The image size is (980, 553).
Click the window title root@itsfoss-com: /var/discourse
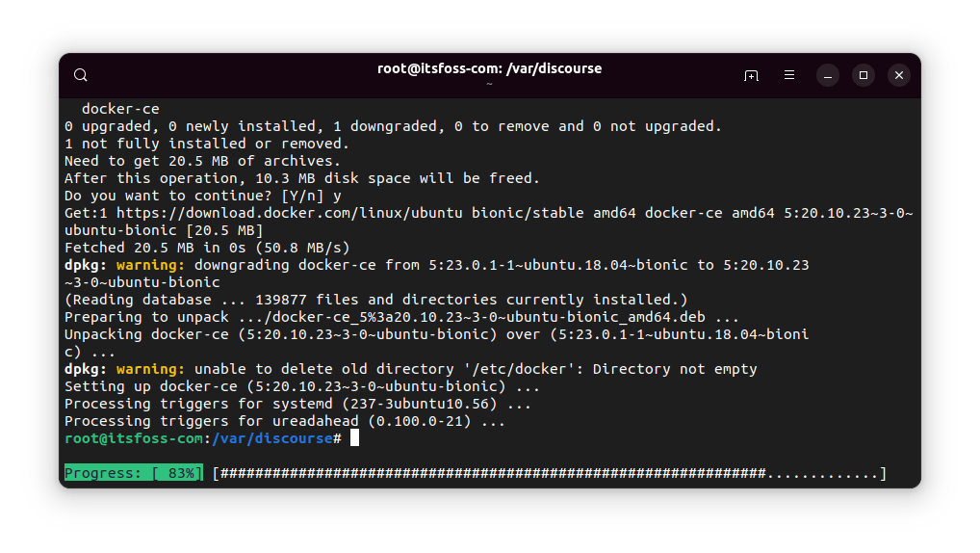click(x=489, y=68)
